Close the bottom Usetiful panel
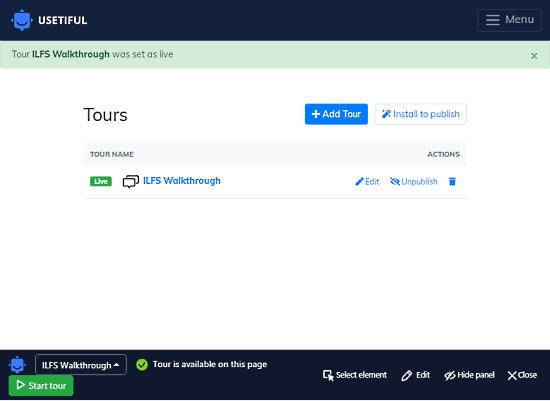The width and height of the screenshot is (550, 401). click(522, 375)
